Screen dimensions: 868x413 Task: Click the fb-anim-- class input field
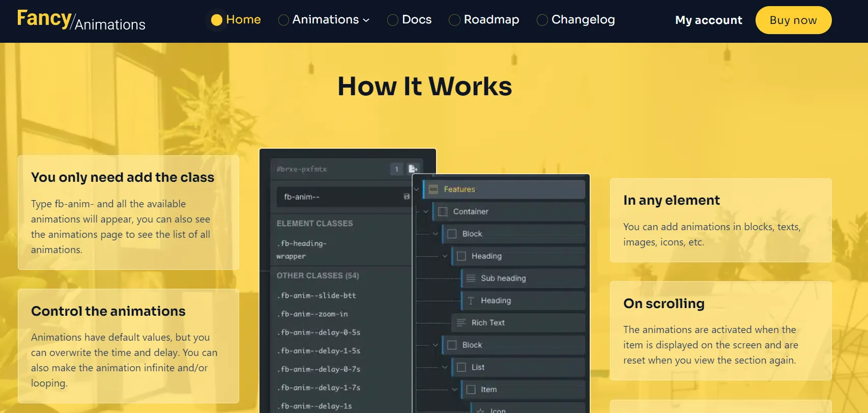click(338, 197)
